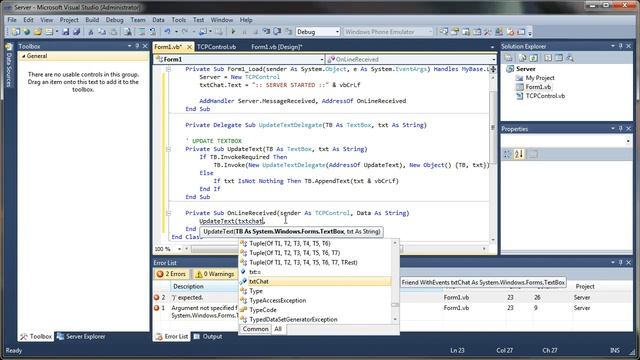This screenshot has width=640, height=360.
Task: Open the Server Explorer tab
Action: pyautogui.click(x=81, y=337)
